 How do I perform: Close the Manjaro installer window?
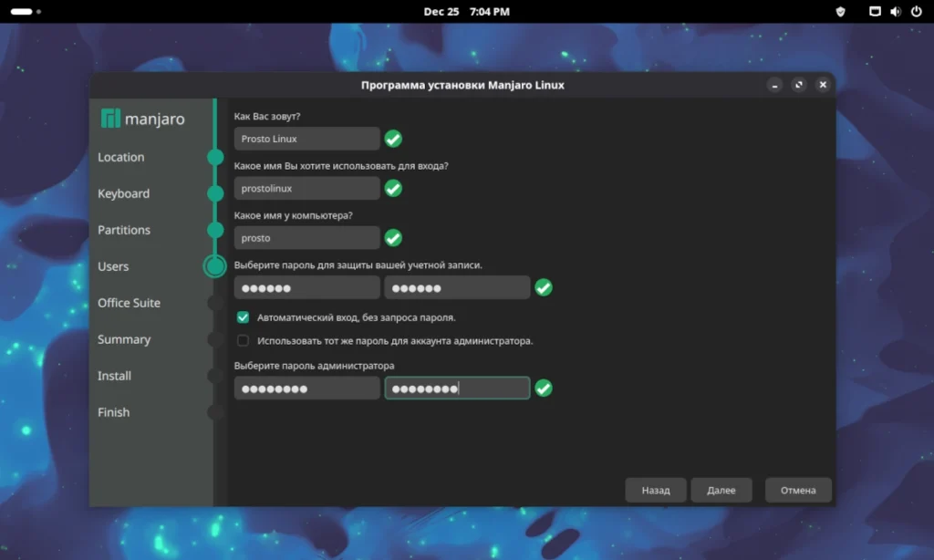point(823,85)
